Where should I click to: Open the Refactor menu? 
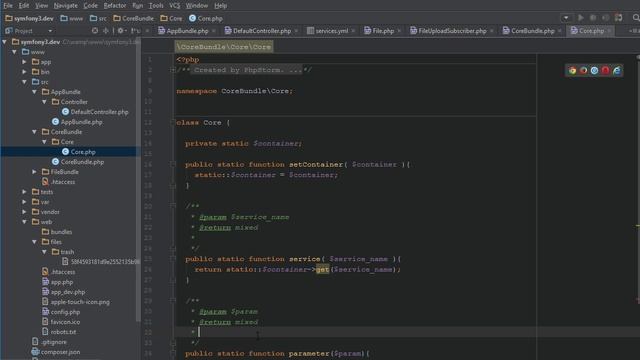(115, 6)
